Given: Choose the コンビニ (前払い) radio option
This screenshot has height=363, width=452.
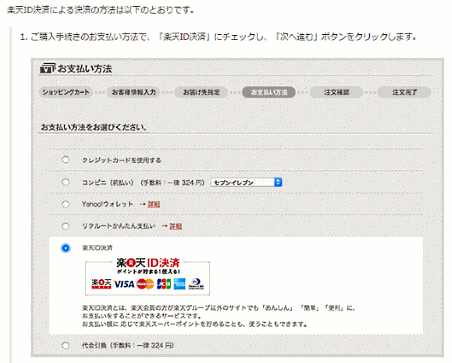Looking at the screenshot, I should tap(66, 182).
